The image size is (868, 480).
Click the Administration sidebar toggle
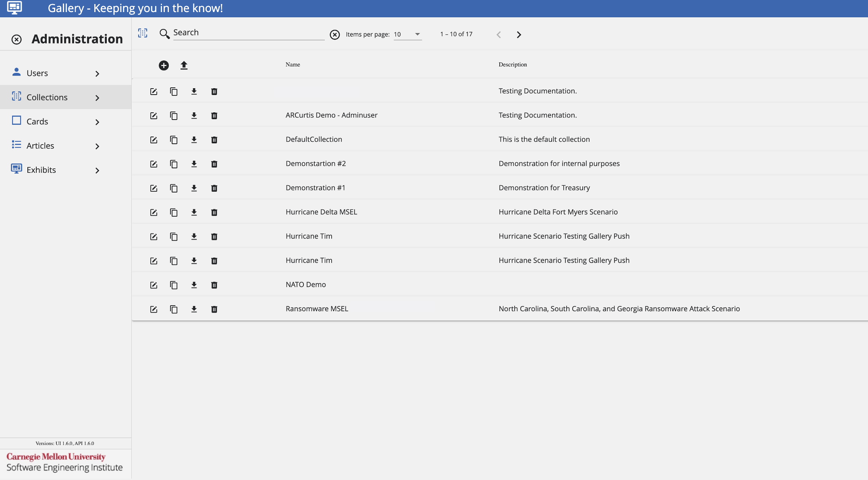[16, 38]
